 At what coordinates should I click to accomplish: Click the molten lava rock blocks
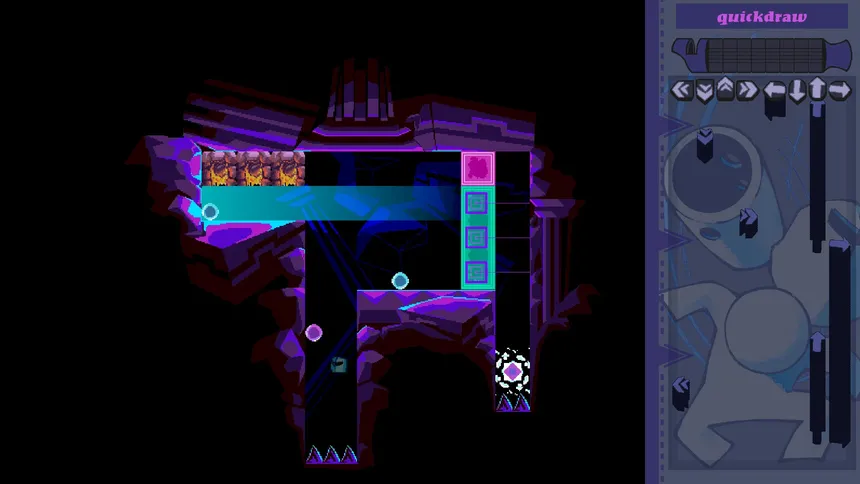pos(253,169)
